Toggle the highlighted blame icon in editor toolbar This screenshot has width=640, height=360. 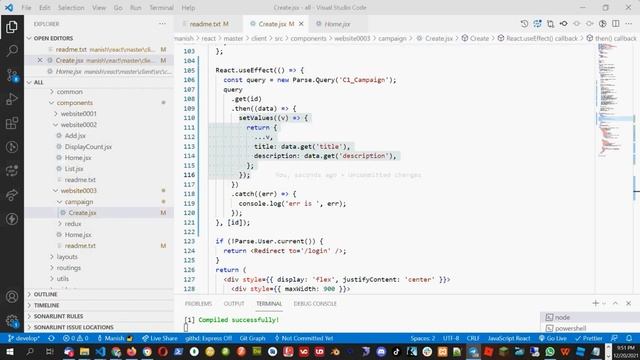537,24
